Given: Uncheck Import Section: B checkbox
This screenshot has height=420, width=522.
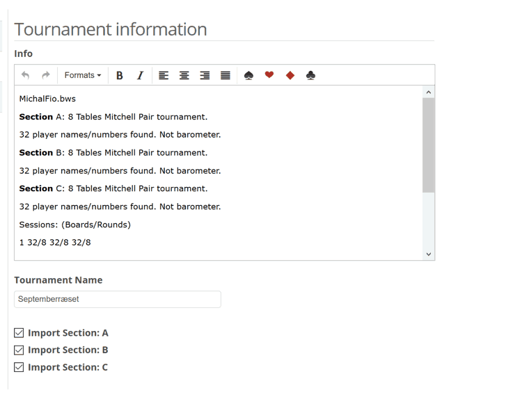Looking at the screenshot, I should tap(19, 350).
